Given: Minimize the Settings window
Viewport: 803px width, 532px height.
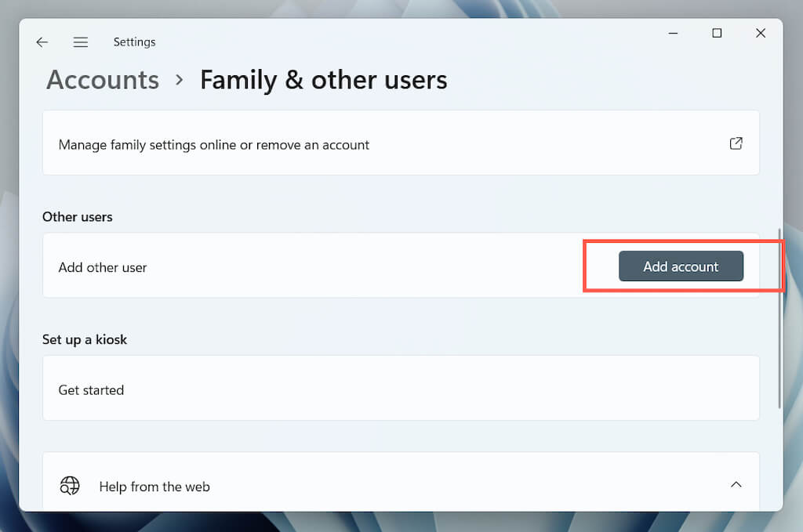Looking at the screenshot, I should tap(674, 33).
